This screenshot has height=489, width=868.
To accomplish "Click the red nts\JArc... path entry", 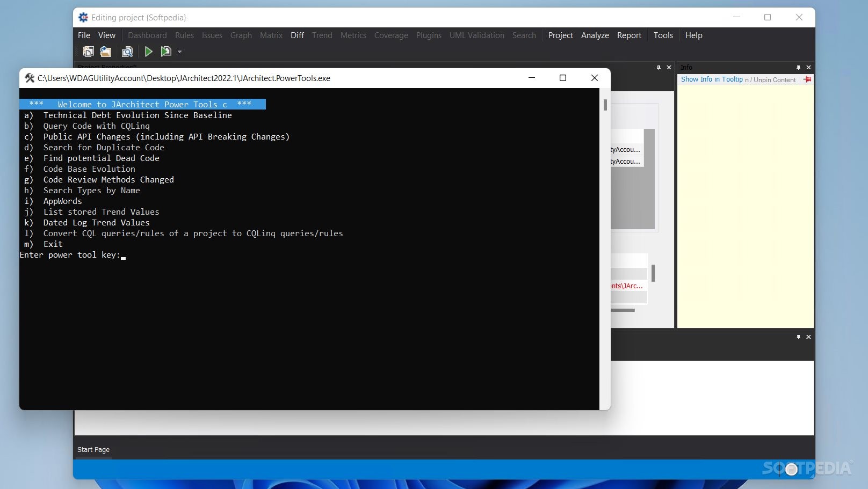I will tap(627, 286).
